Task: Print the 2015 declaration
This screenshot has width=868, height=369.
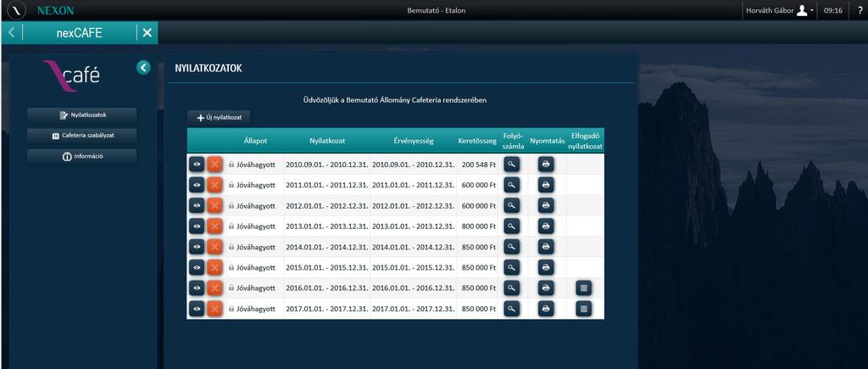Action: [546, 267]
